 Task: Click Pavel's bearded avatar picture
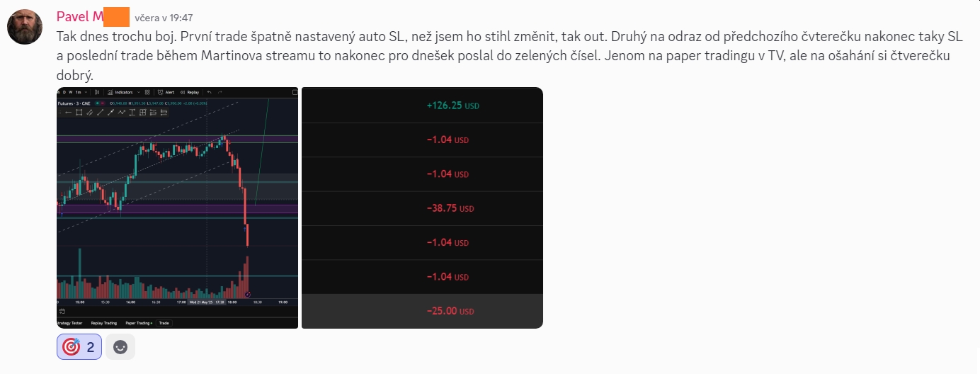[x=25, y=28]
